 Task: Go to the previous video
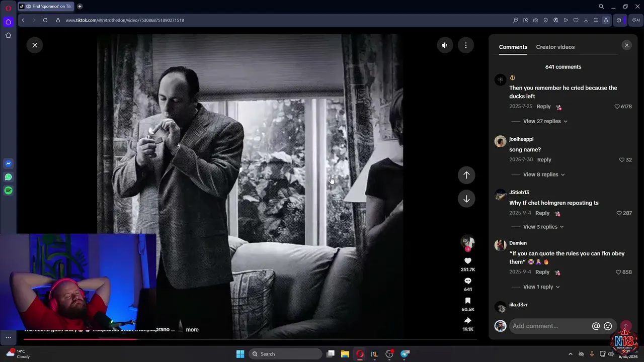point(466,175)
